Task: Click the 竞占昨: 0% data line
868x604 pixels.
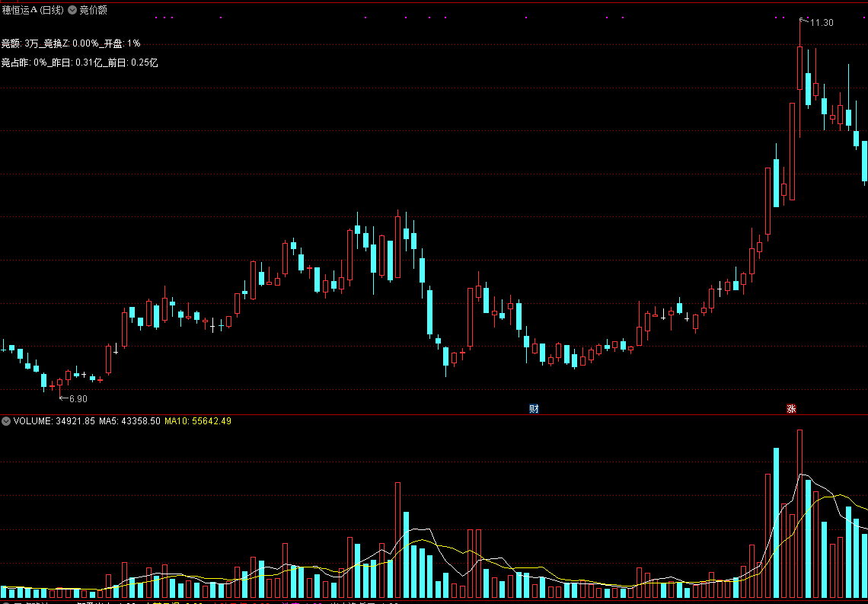Action: [x=80, y=62]
